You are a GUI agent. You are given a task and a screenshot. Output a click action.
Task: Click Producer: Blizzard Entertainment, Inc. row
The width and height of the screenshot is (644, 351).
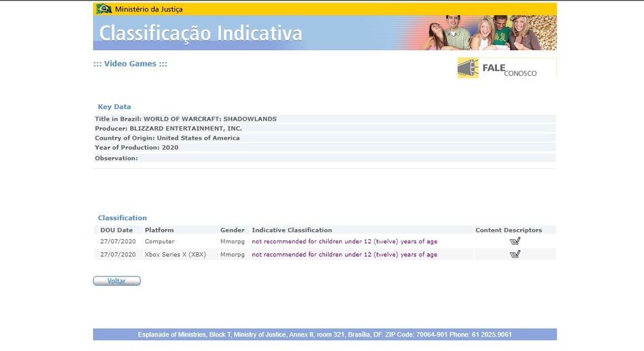point(325,128)
